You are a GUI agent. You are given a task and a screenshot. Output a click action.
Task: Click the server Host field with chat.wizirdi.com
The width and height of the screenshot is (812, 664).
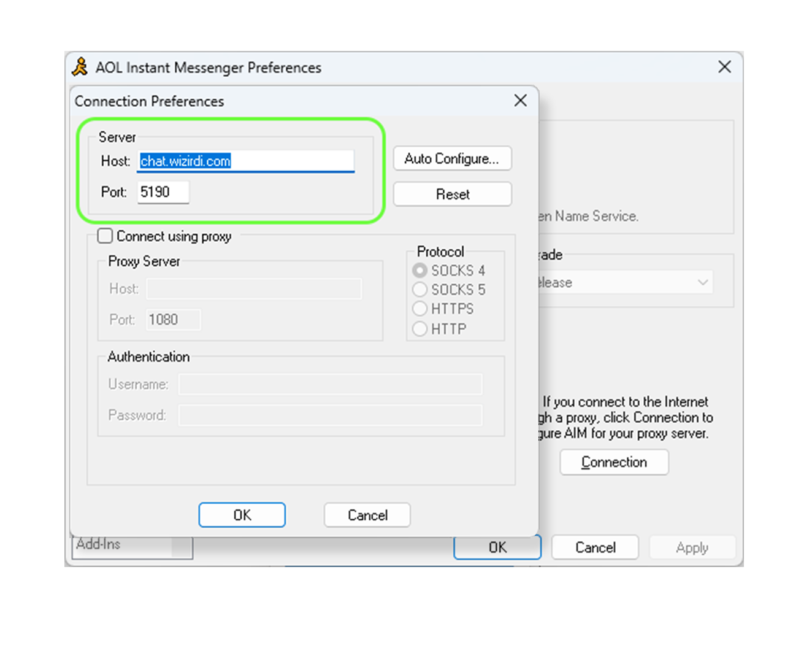(x=245, y=161)
